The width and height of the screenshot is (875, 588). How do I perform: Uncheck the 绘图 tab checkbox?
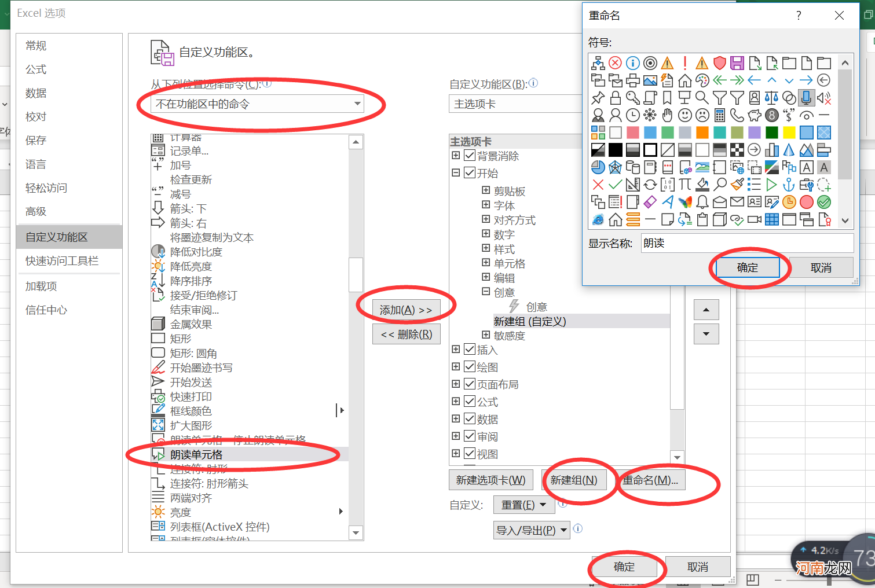click(x=470, y=367)
